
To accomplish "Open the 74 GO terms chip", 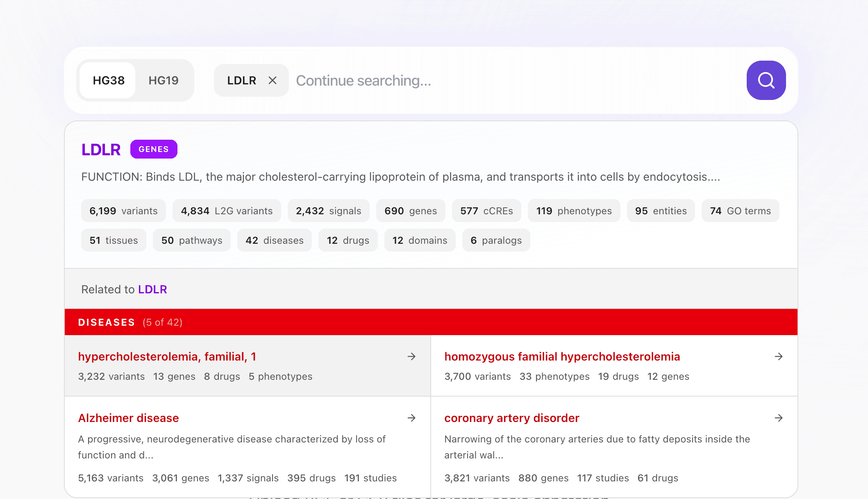I will tap(741, 211).
